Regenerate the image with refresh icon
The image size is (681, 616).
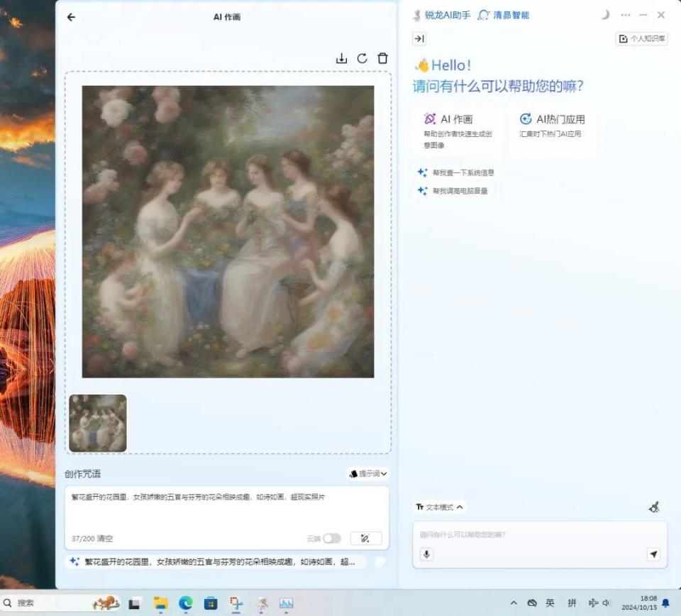click(362, 58)
